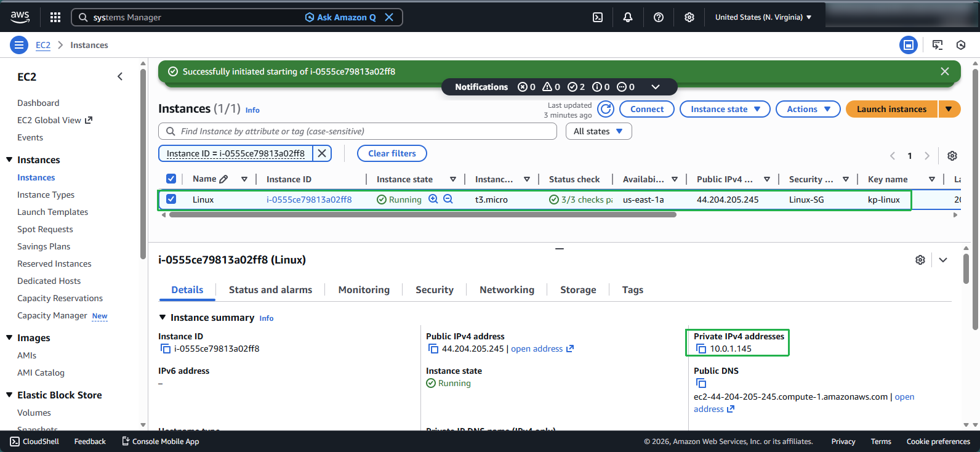
Task: Edit the Name column pencil icon
Action: point(223,179)
